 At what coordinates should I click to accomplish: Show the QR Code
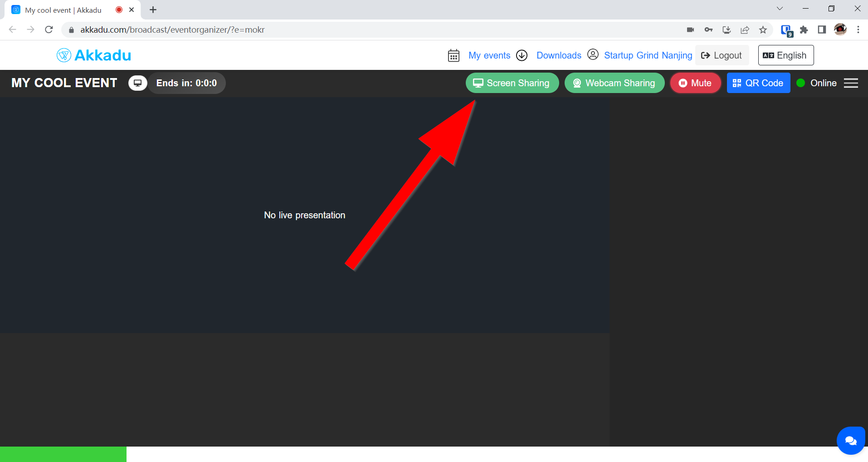(x=758, y=83)
